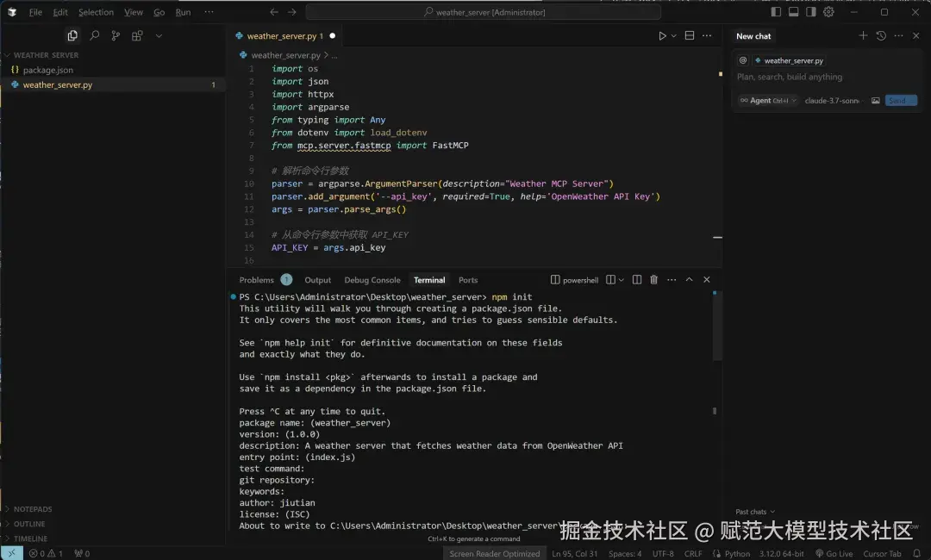
Task: Open run options dropdown arrow
Action: pos(674,35)
